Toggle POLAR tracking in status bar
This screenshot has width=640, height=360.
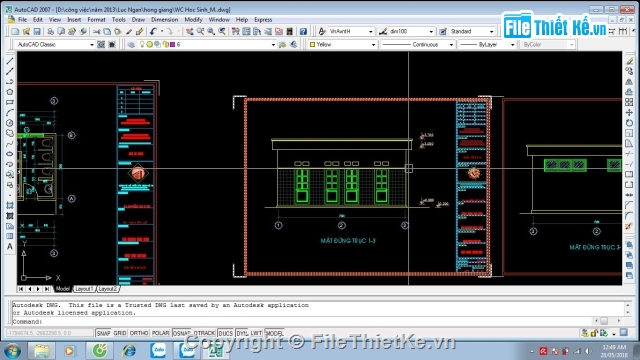[x=160, y=333]
